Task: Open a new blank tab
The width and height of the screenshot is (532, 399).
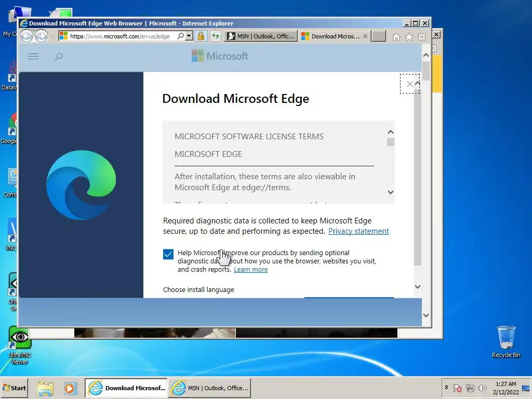Action: point(378,36)
